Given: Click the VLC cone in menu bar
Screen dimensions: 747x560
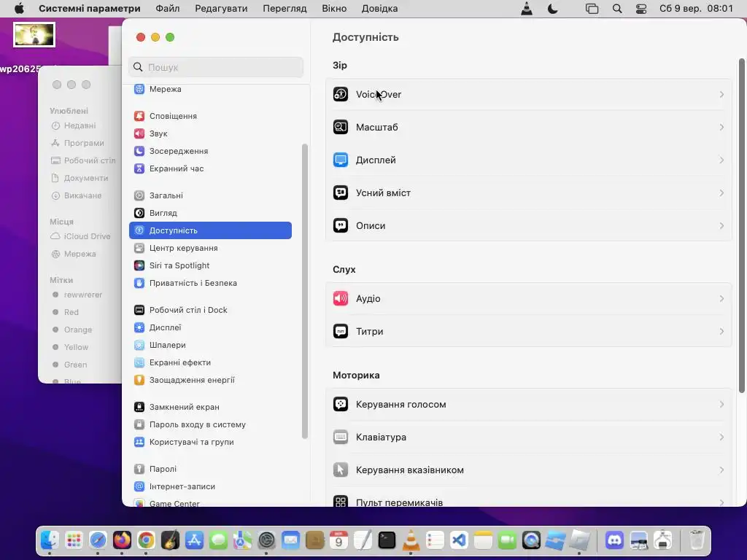Looking at the screenshot, I should (527, 9).
